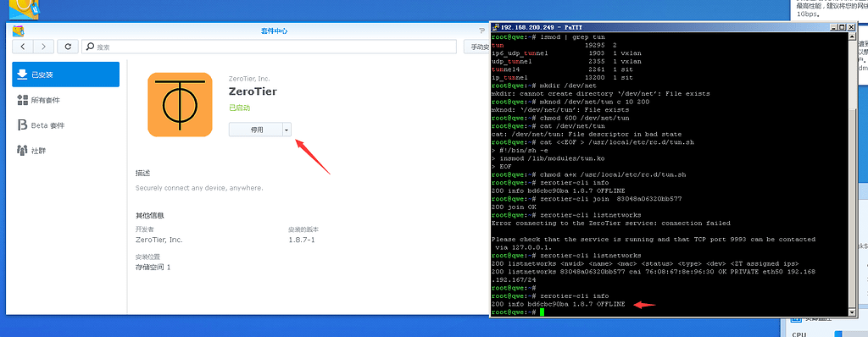This screenshot has width=868, height=337.
Task: Minimize the PuTTY window
Action: pyautogui.click(x=835, y=27)
